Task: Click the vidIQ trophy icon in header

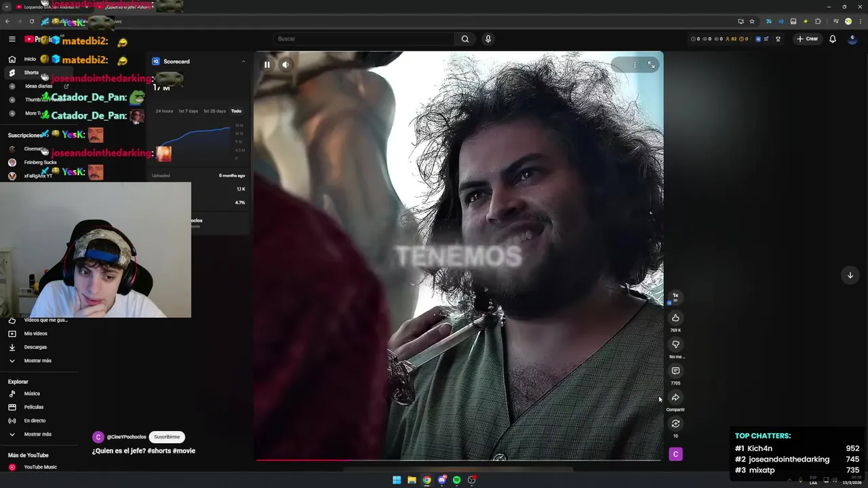Action: click(778, 39)
